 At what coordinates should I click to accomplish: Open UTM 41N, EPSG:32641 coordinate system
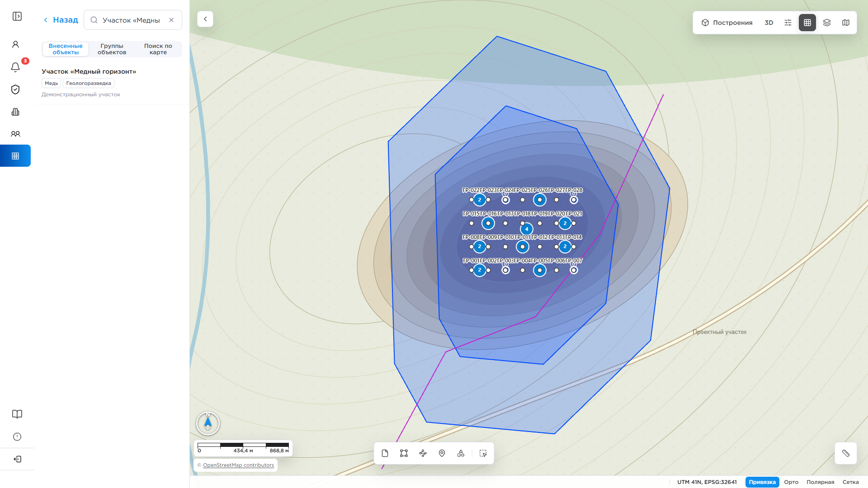707,482
